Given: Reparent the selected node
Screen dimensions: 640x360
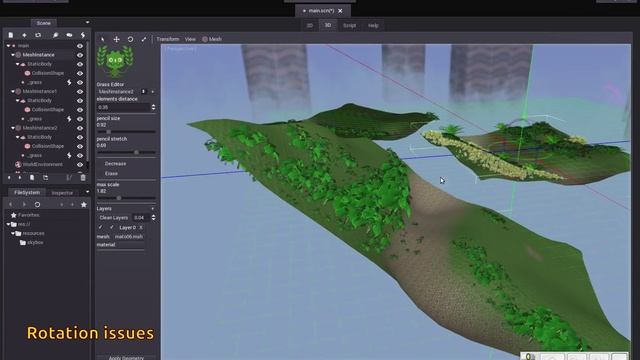Looking at the screenshot, I should (x=45, y=178).
